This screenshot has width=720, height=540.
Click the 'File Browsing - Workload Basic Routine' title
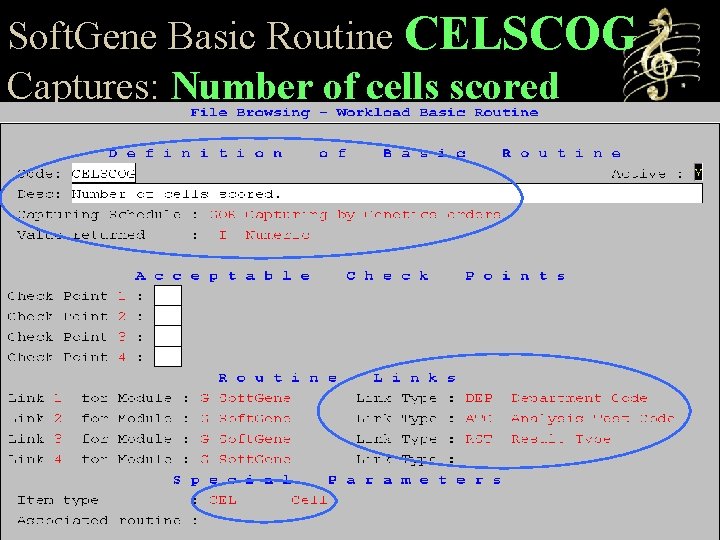coord(364,112)
